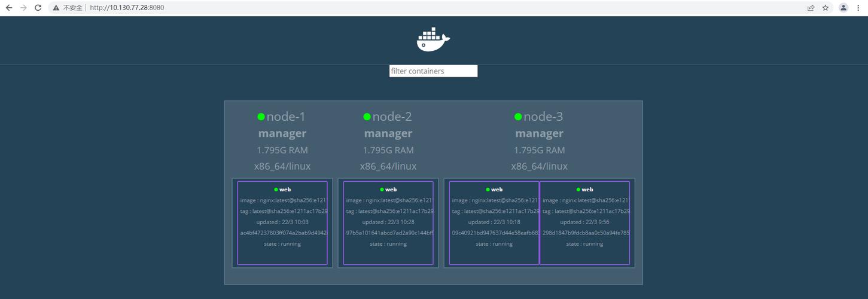This screenshot has width=868, height=299.
Task: Open the browser profile avatar
Action: 843,8
